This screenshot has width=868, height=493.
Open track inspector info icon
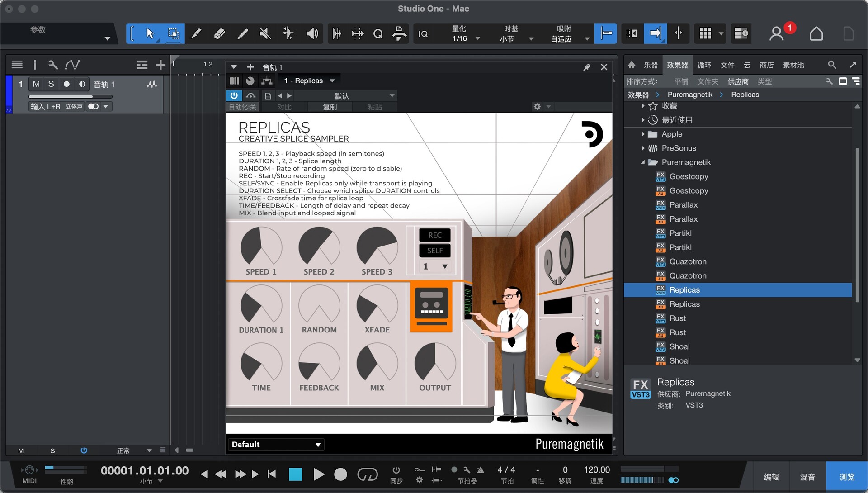[35, 65]
